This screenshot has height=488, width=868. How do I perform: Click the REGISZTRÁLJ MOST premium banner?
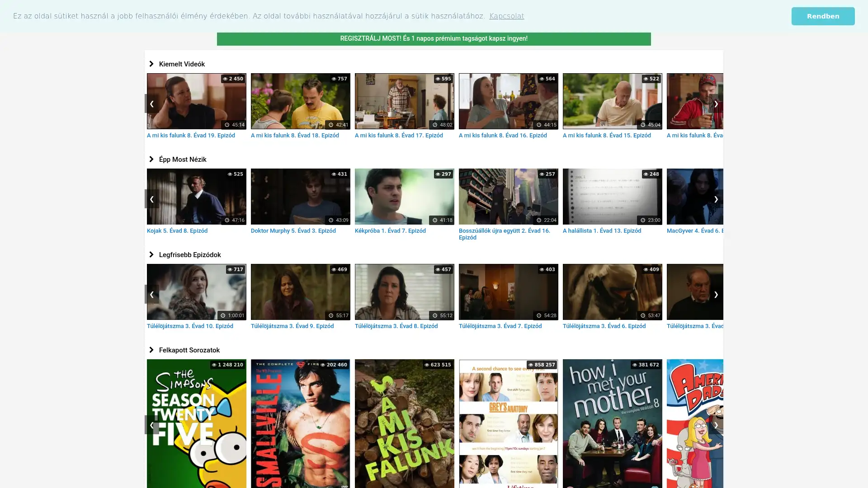pos(434,39)
